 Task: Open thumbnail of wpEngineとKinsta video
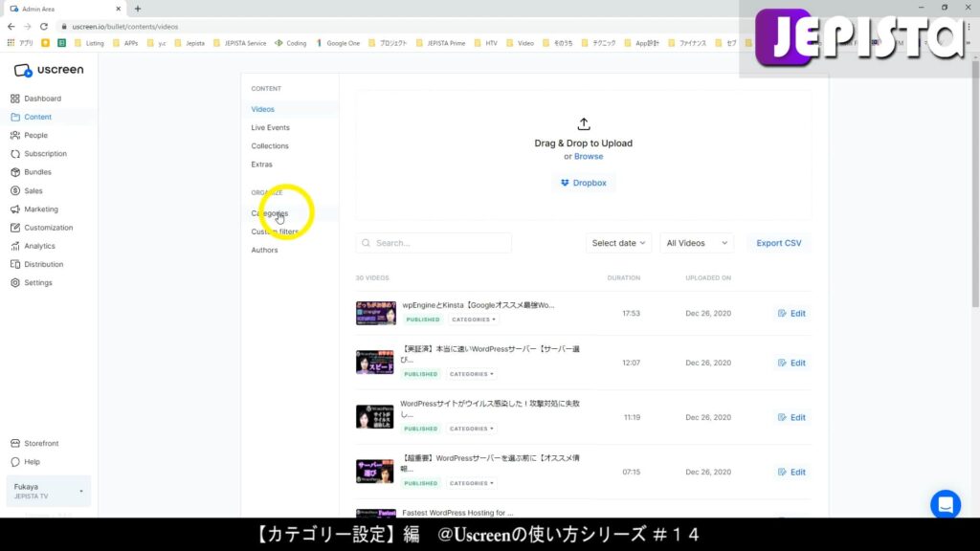375,313
